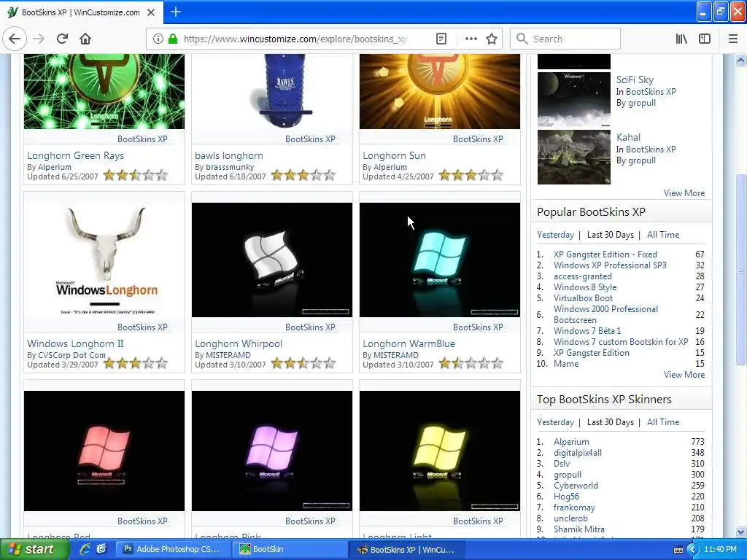
Task: Select Yesterday tab in Top Skinners
Action: click(x=555, y=422)
